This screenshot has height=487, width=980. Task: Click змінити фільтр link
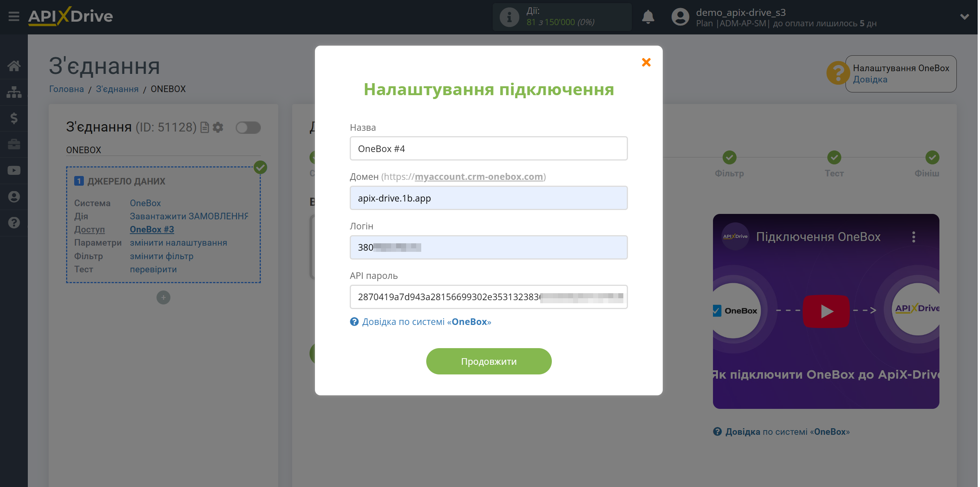click(162, 256)
